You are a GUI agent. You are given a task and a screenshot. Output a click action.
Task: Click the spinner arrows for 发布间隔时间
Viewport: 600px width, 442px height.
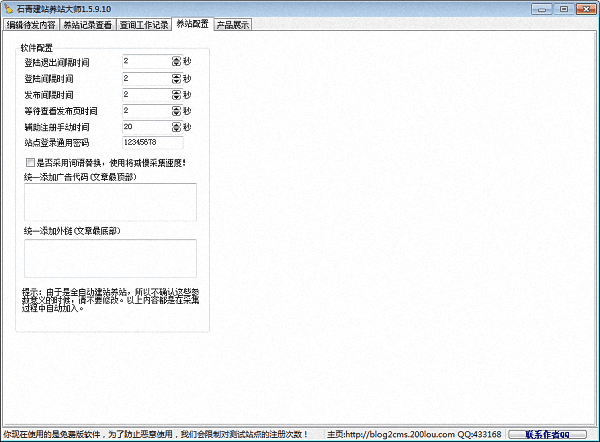coord(176,94)
